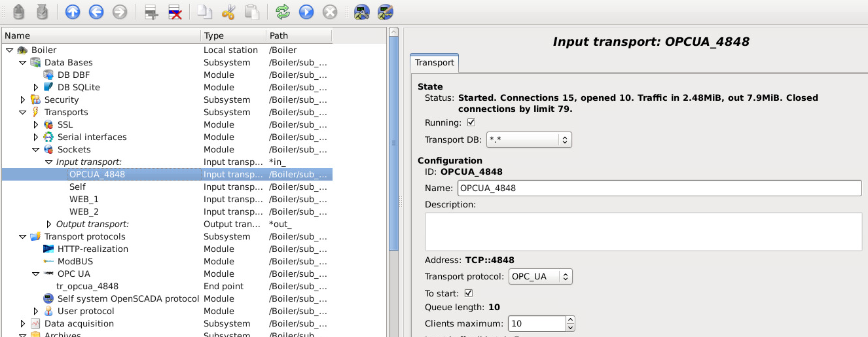Uncheck the To start checkbox
Screen dimensions: 868x337
pyautogui.click(x=468, y=293)
